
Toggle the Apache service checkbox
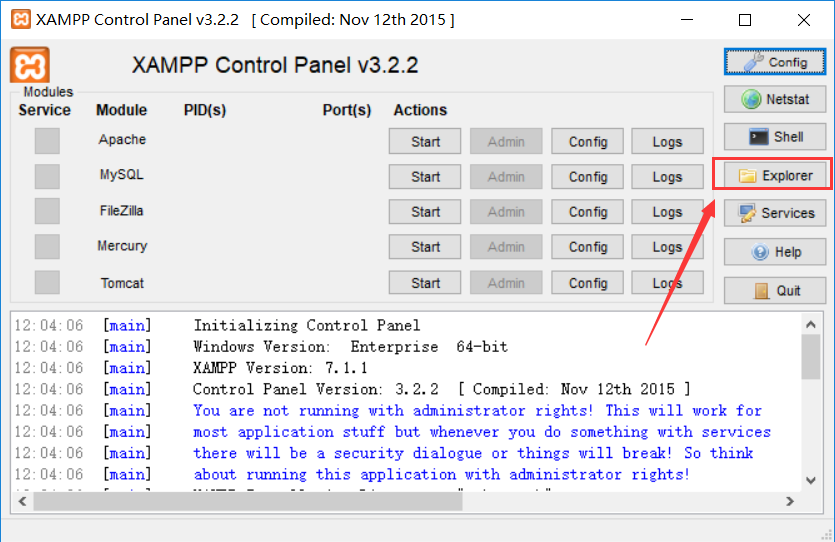tap(47, 141)
